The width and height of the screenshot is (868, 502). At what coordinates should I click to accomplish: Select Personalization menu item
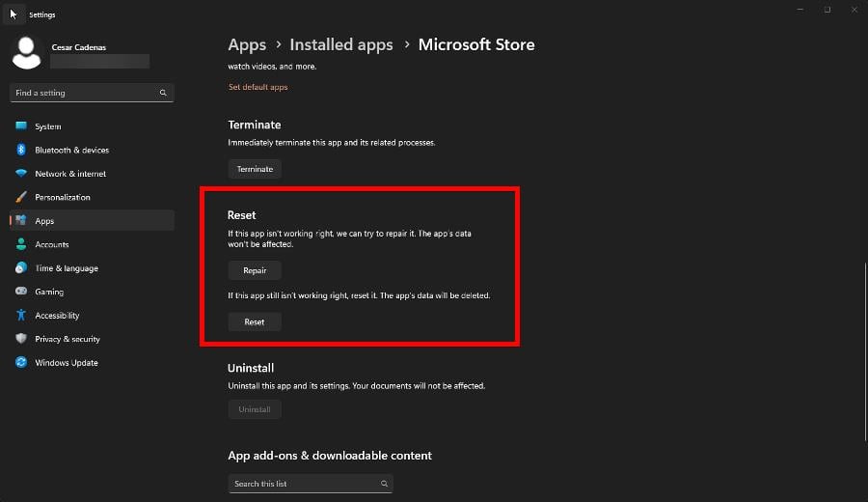pyautogui.click(x=92, y=197)
